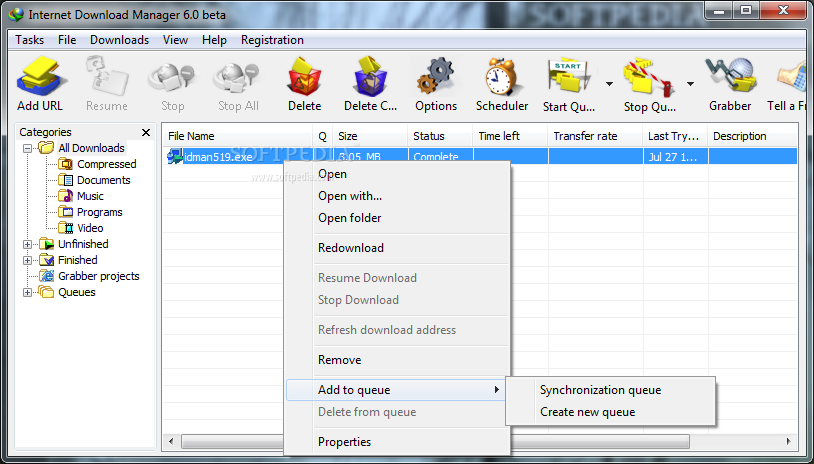Sort by the Status column header

[440, 136]
